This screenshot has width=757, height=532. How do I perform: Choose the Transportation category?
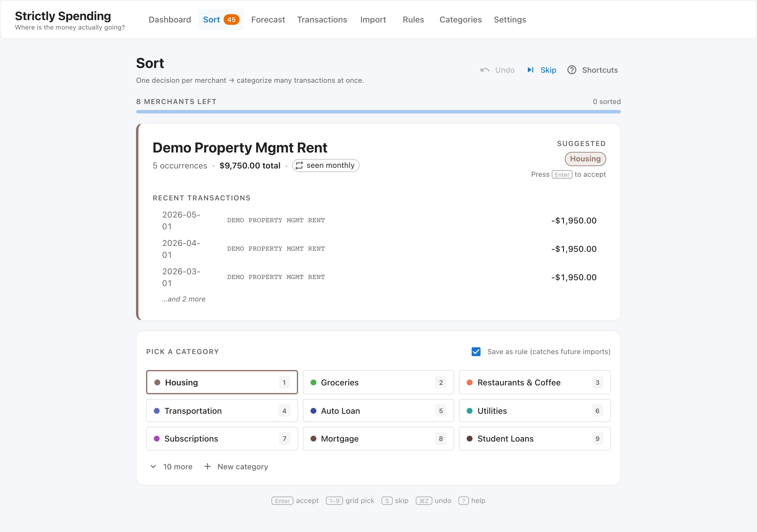[x=222, y=411]
